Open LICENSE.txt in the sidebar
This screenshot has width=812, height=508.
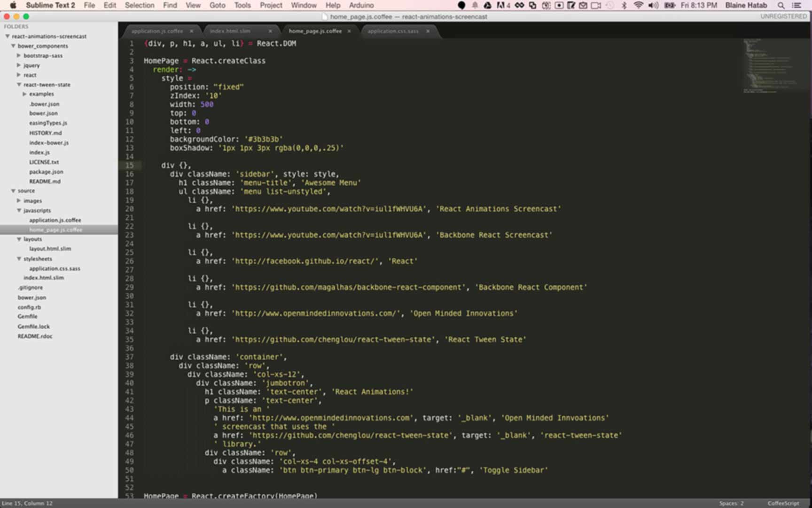44,162
